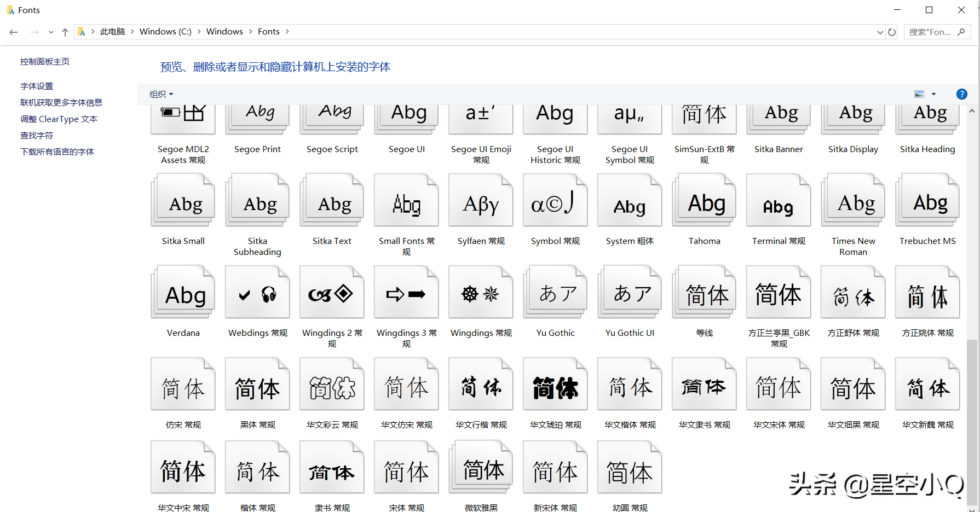
Task: Click the 此电脑 breadcrumb
Action: coord(112,32)
